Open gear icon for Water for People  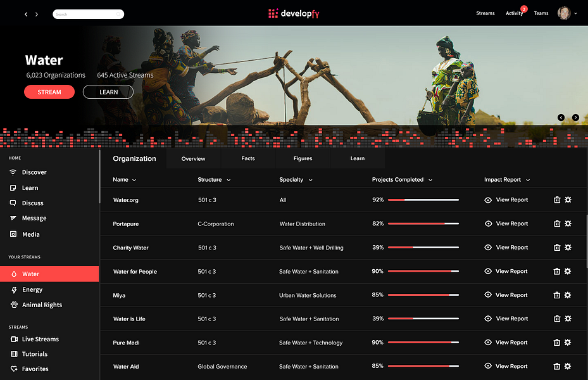pos(567,271)
